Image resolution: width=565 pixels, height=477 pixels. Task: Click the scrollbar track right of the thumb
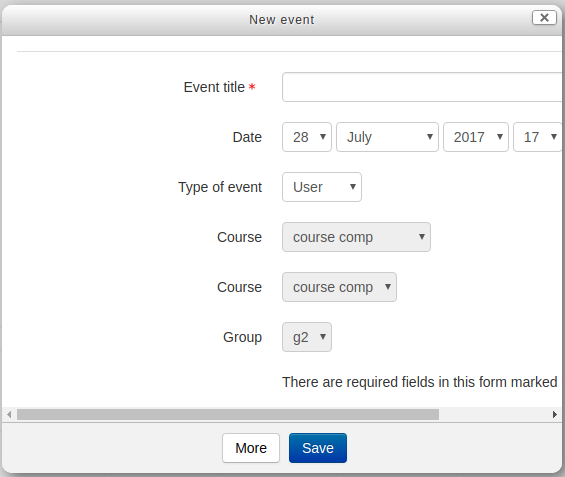494,415
